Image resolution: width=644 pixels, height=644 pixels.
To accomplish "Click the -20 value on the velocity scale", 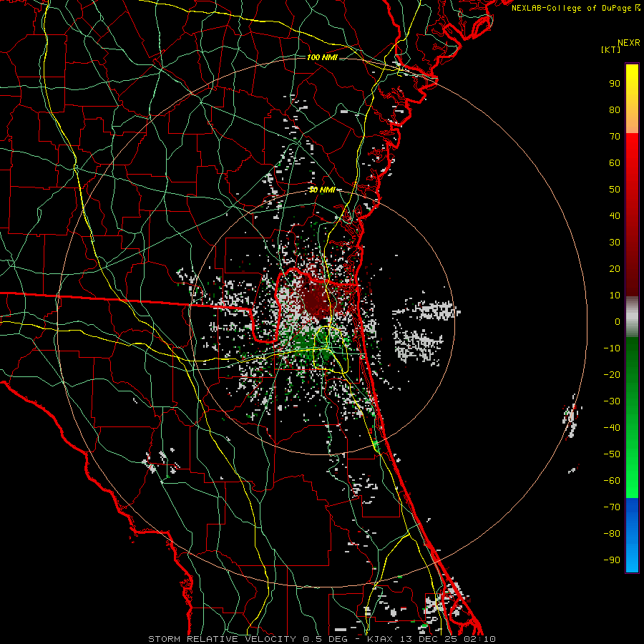I will coord(612,375).
